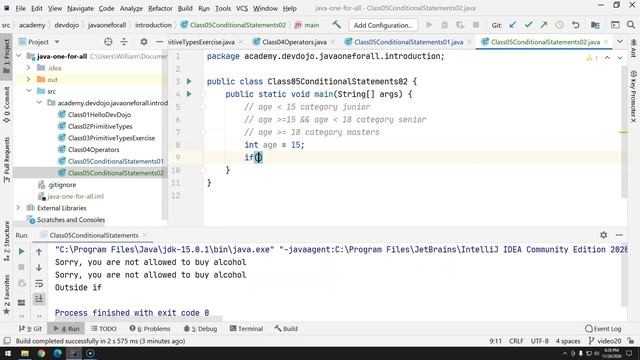
Task: Close the Class05ConditionalStatements run tab
Action: click(x=144, y=235)
